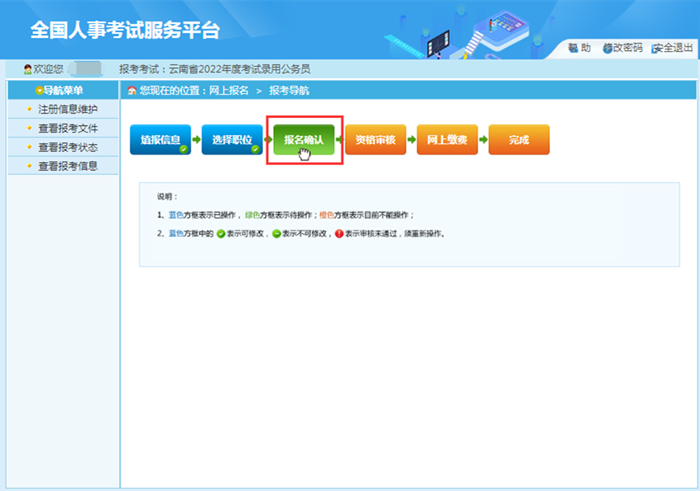Click the orange 网上缴费 step
The width and height of the screenshot is (700, 491).
coord(447,140)
